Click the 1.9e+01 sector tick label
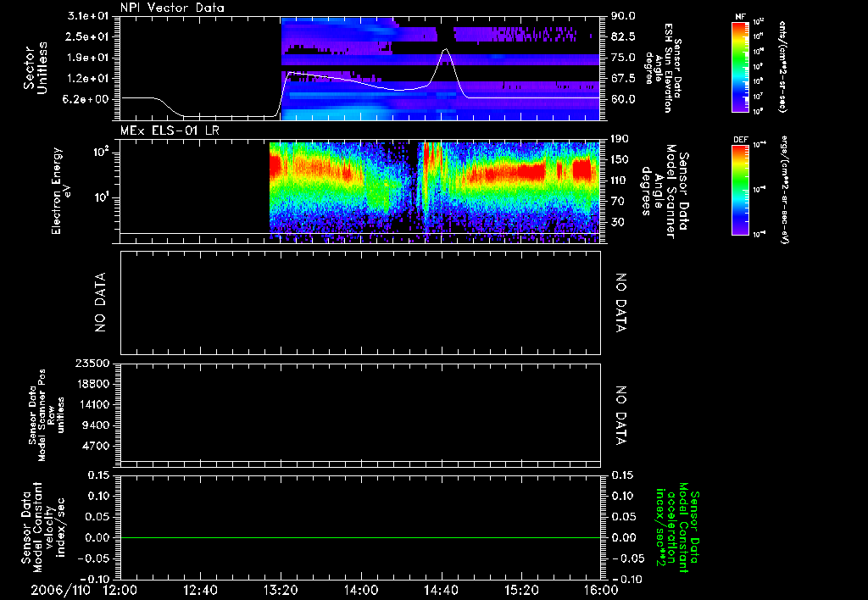 (x=88, y=58)
